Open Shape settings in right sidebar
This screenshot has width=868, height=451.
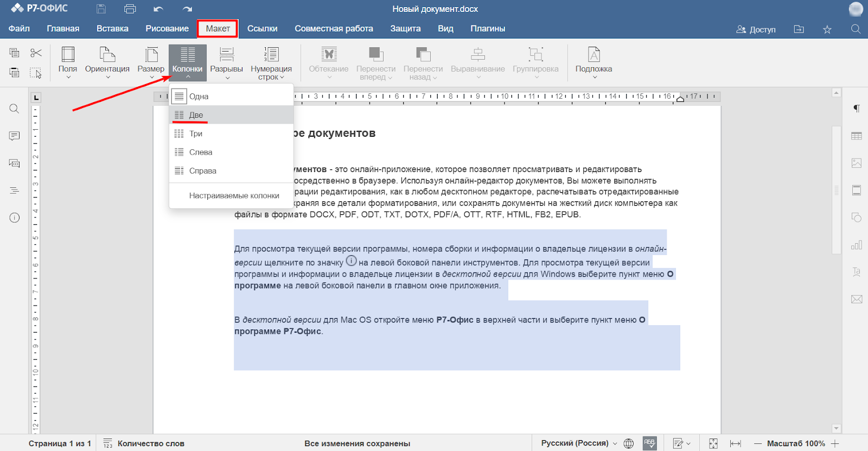[857, 218]
